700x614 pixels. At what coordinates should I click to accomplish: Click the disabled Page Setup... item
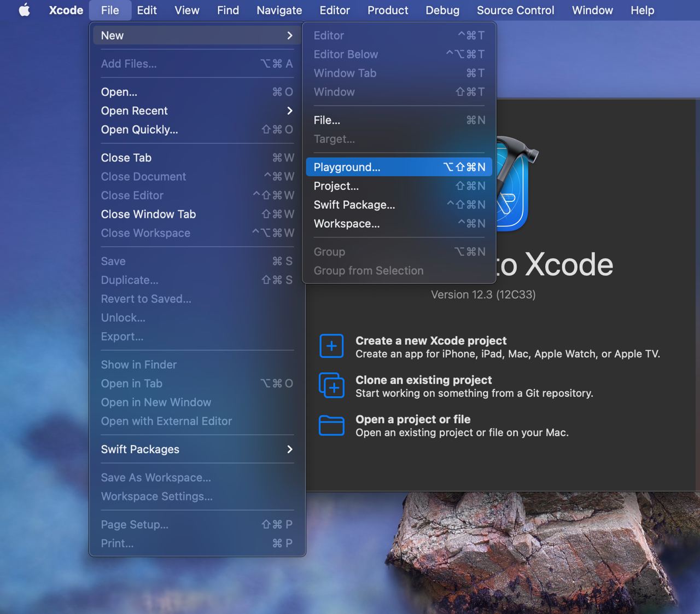(197, 525)
